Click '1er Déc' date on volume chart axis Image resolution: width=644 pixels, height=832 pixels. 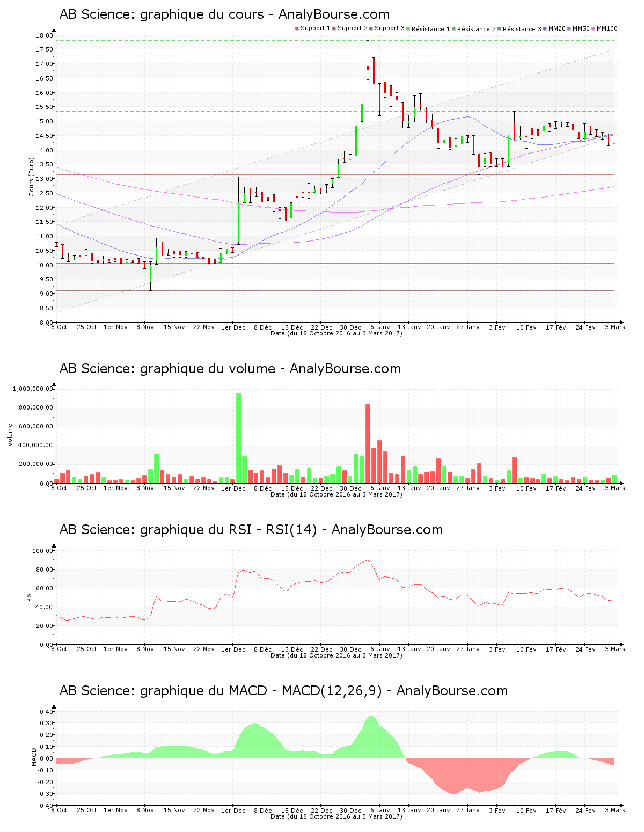[233, 488]
